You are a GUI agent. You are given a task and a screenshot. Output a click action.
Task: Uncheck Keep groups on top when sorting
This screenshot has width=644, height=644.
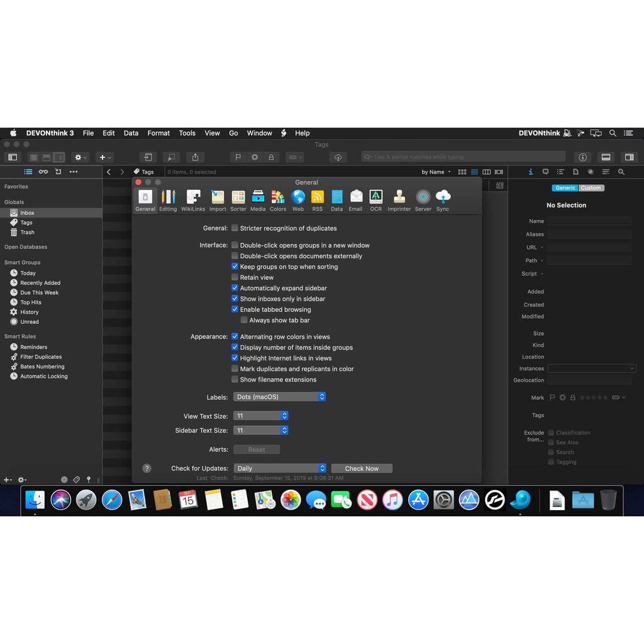[235, 266]
